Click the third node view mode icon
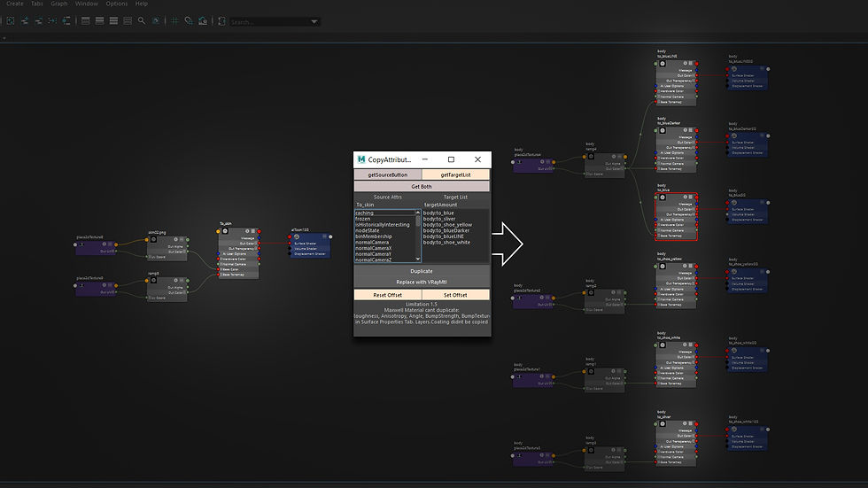 (x=113, y=21)
